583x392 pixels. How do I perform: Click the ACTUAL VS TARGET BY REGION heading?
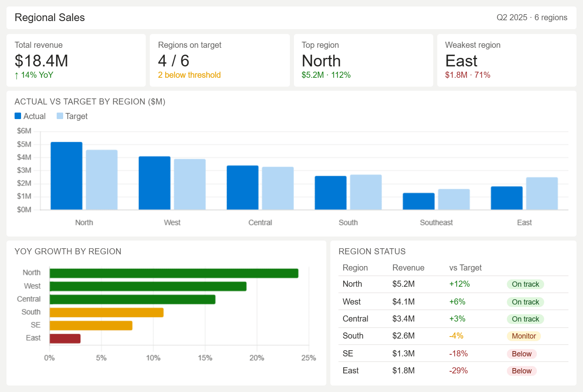(90, 102)
